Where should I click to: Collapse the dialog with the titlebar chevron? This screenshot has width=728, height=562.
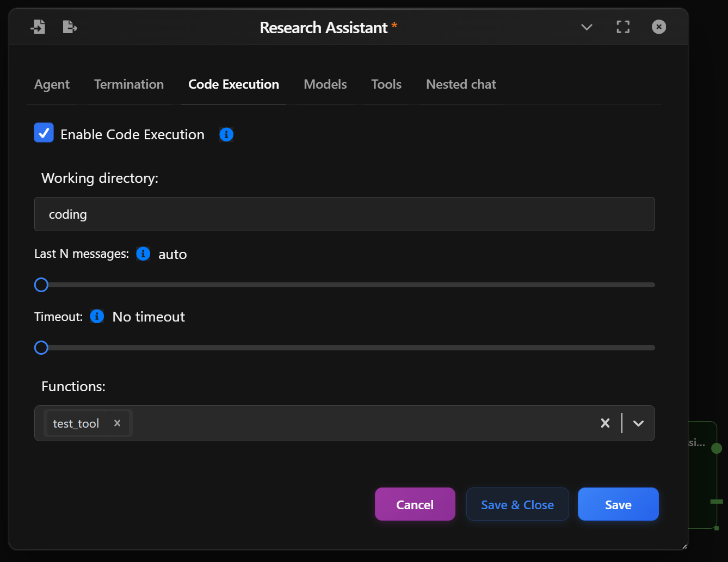(x=587, y=27)
